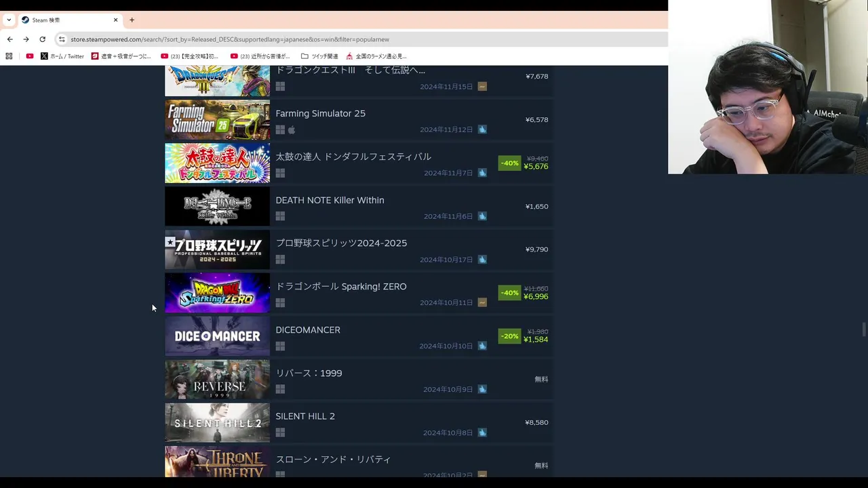
Task: Click the ドラゴンクエストIII title
Action: click(350, 70)
